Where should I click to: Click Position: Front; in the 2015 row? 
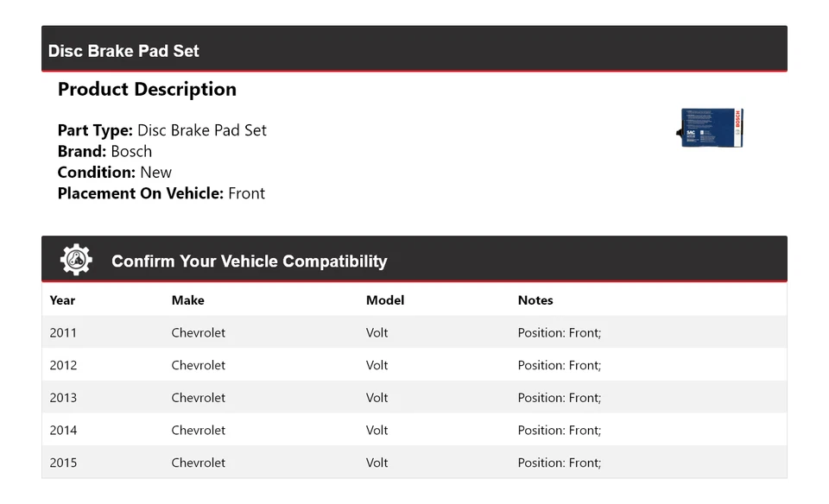click(560, 463)
